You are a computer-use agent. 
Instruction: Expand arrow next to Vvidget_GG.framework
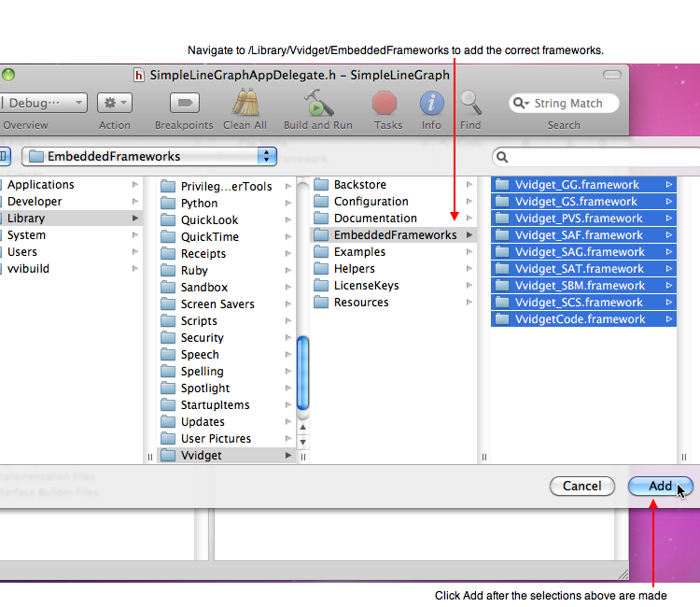[669, 185]
